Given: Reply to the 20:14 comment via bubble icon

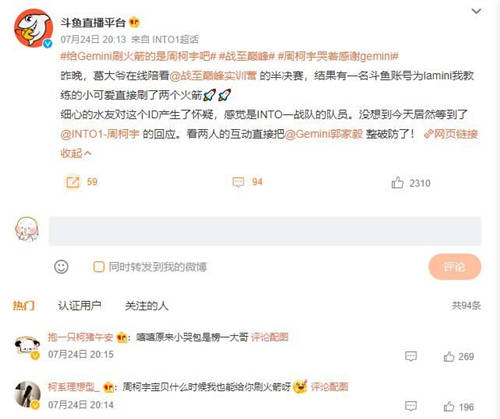Looking at the screenshot, I should tap(411, 407).
